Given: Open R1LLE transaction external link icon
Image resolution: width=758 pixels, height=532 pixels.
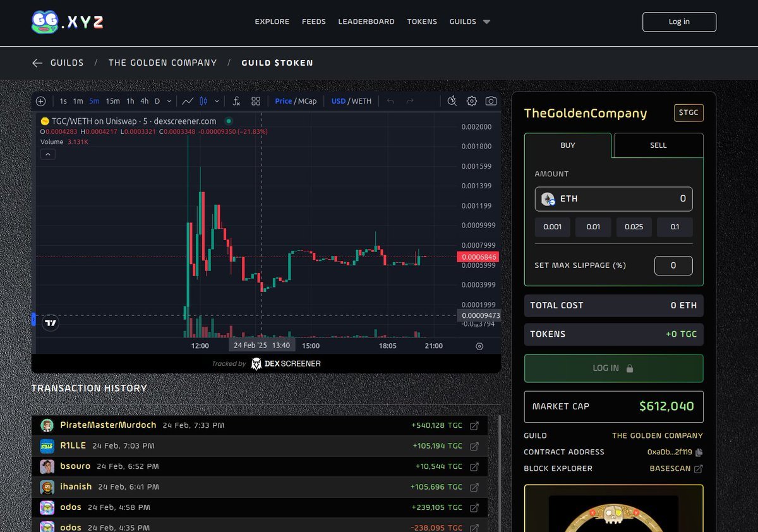Looking at the screenshot, I should pyautogui.click(x=474, y=446).
